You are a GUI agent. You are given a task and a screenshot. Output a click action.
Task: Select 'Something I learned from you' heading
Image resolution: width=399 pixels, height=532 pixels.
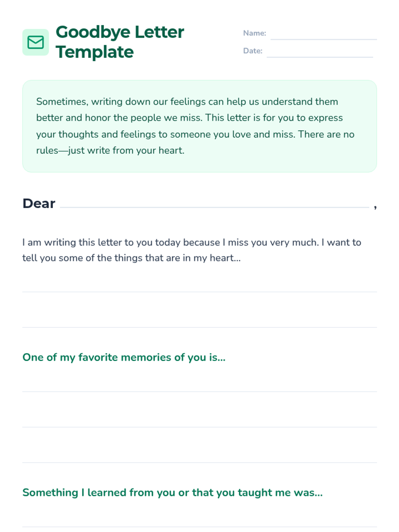[172, 493]
